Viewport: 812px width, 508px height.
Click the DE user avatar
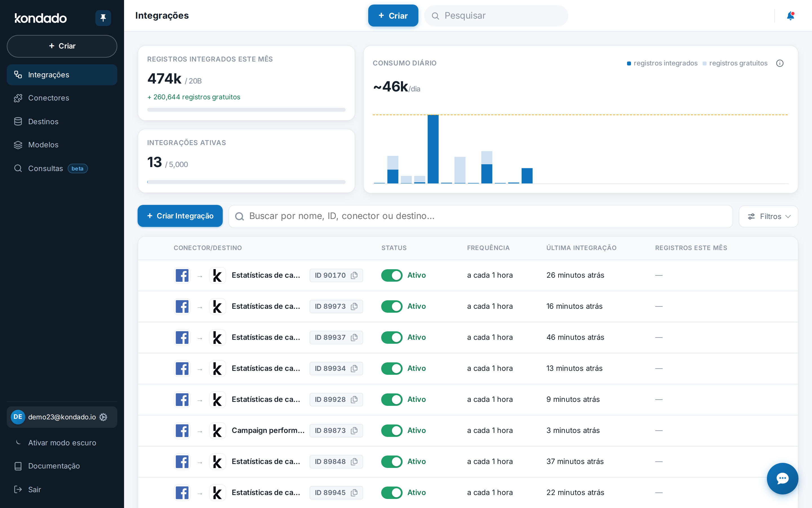tap(18, 417)
